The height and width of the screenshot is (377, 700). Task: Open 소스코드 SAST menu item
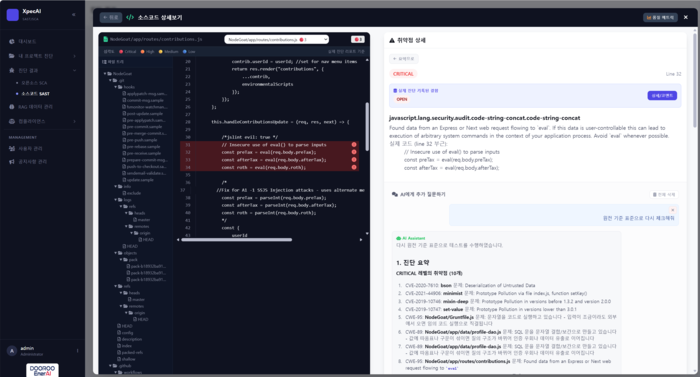[35, 94]
